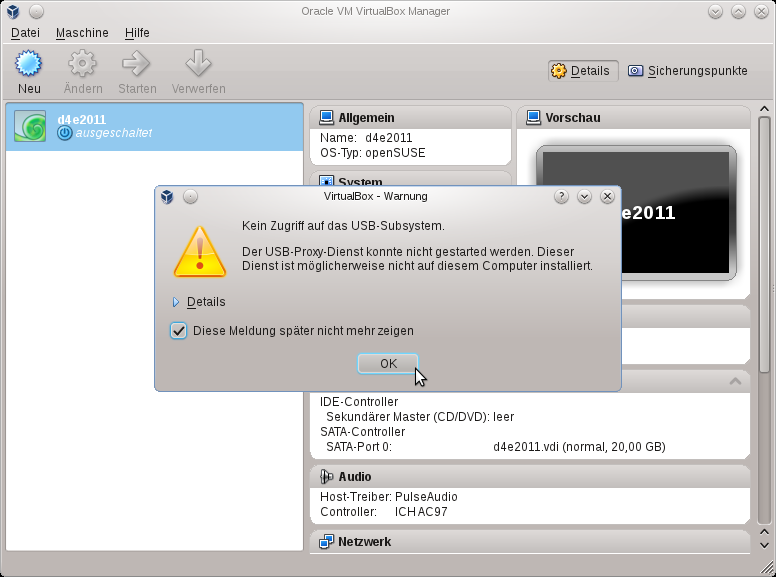The height and width of the screenshot is (577, 776).
Task: Switch to the Details view tab
Action: pos(582,71)
